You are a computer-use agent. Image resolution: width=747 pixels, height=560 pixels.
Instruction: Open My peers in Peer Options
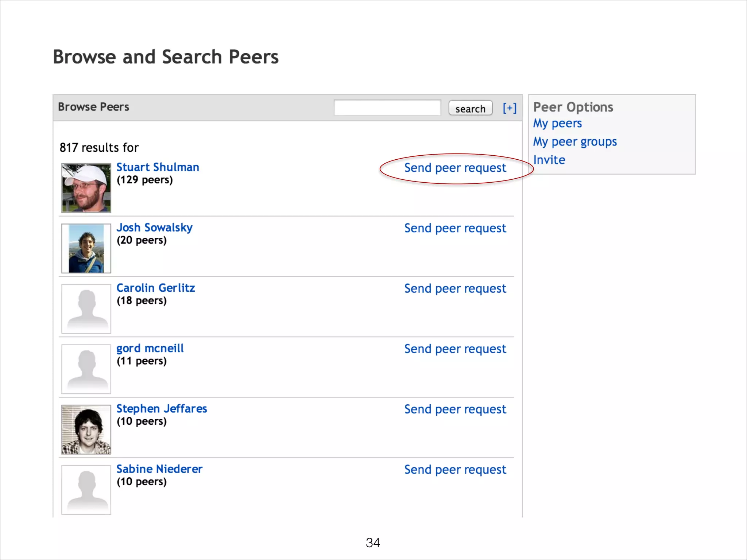point(557,123)
